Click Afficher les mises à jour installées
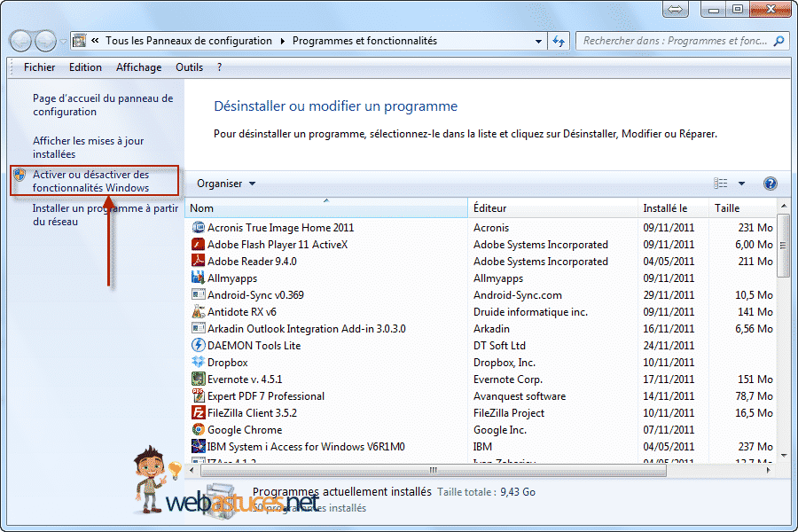Screen dimensions: 798x532 pos(88,147)
